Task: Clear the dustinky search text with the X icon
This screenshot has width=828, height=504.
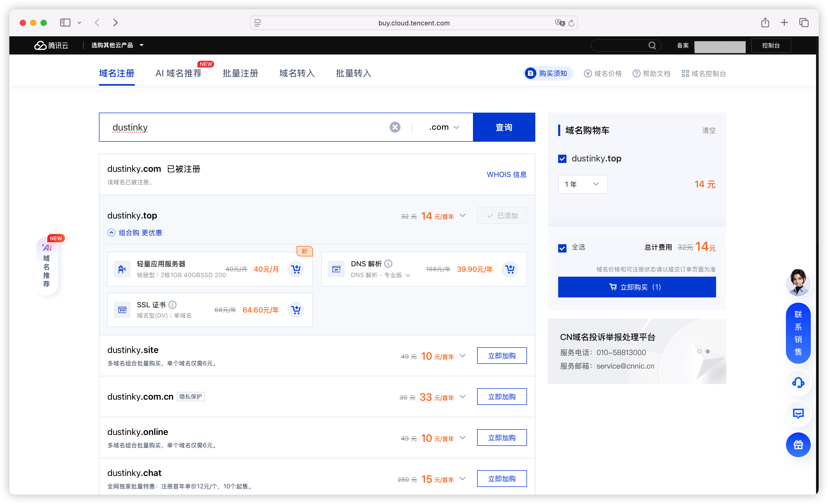Action: click(x=395, y=127)
